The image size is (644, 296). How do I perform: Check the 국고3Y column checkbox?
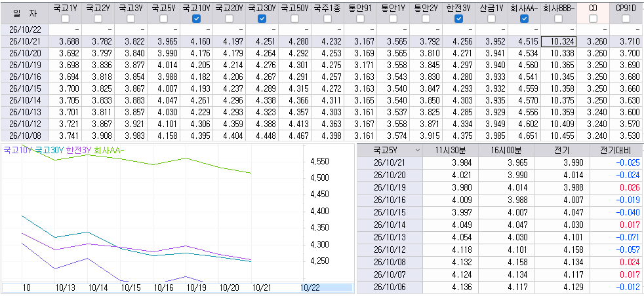pyautogui.click(x=131, y=18)
